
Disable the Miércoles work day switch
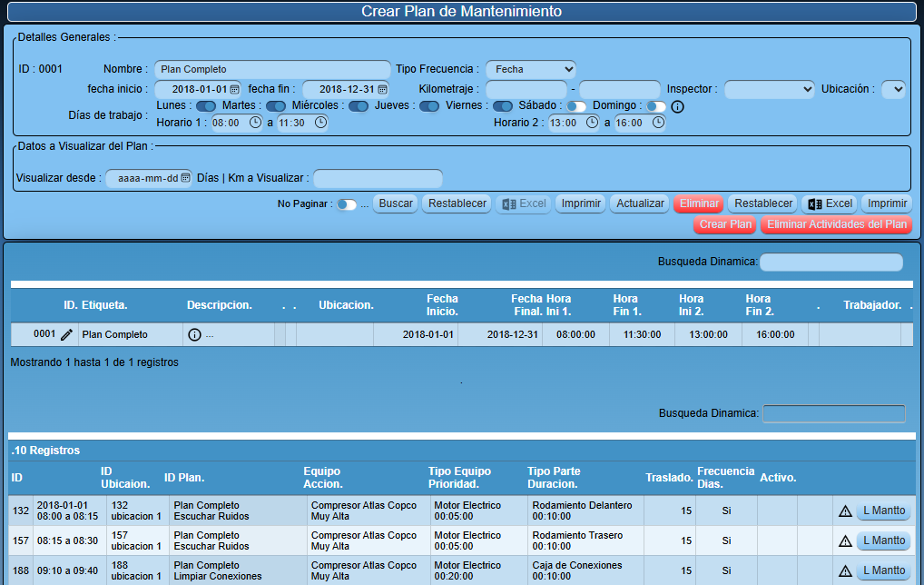point(359,106)
